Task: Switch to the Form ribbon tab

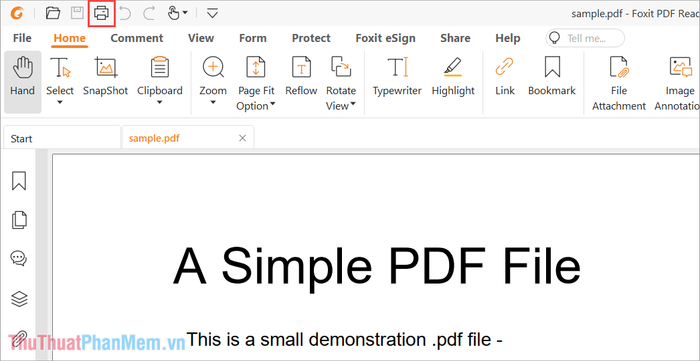Action: (x=253, y=38)
